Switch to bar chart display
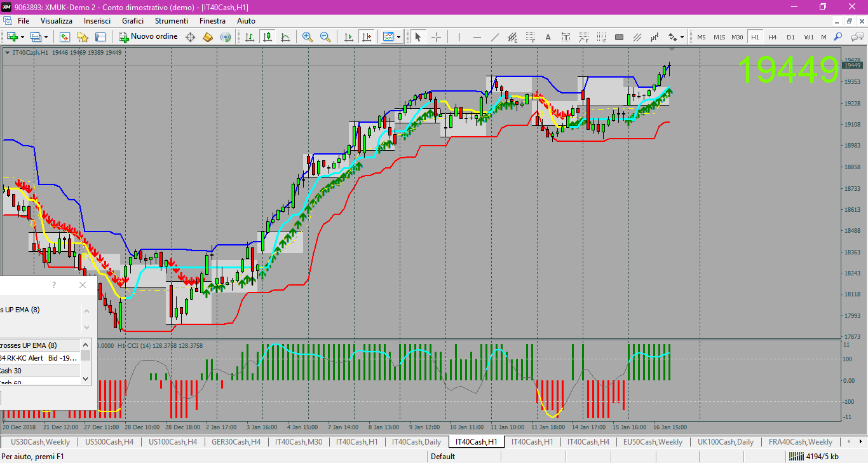Screen dimensions: 868x463 (250, 37)
